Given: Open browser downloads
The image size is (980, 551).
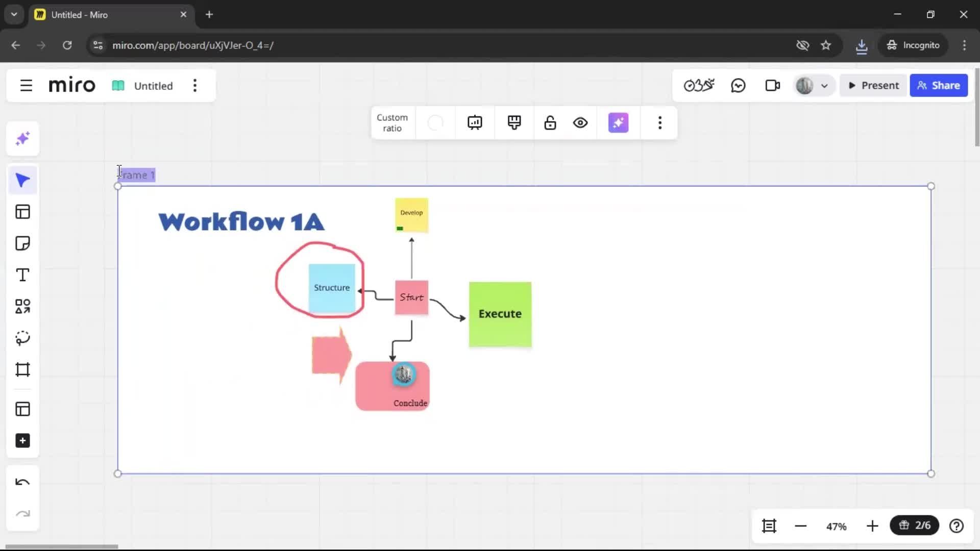Looking at the screenshot, I should pos(862,45).
